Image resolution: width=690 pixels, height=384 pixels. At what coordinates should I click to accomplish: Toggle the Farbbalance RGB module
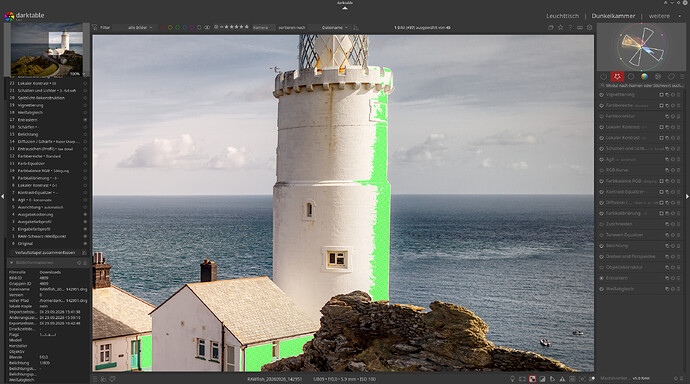602,181
